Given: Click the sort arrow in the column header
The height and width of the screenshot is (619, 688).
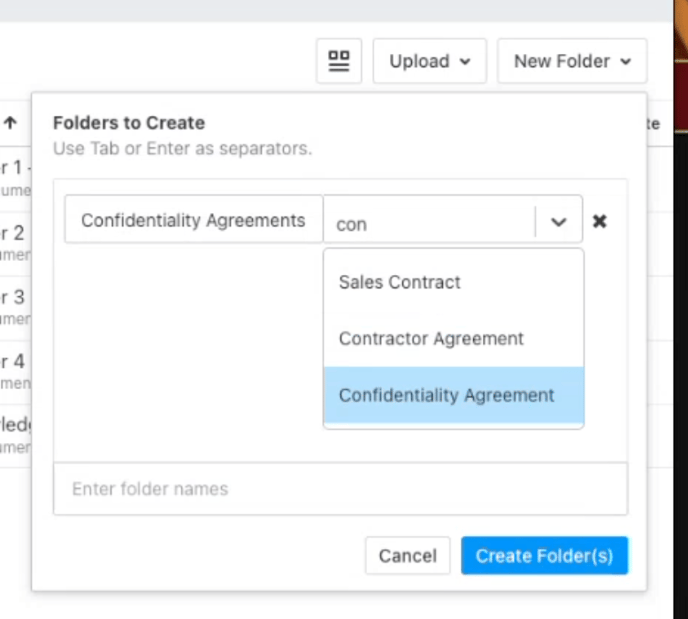Looking at the screenshot, I should (11, 123).
